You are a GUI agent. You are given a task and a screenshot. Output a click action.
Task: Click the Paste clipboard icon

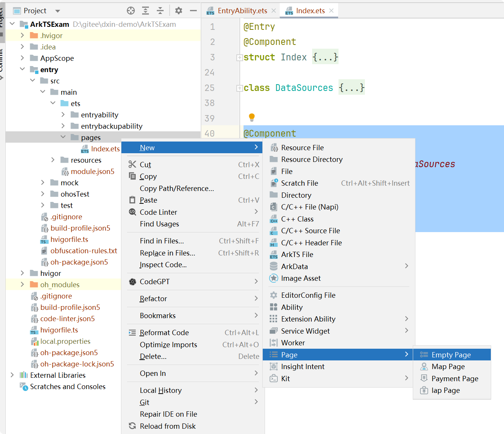click(132, 200)
